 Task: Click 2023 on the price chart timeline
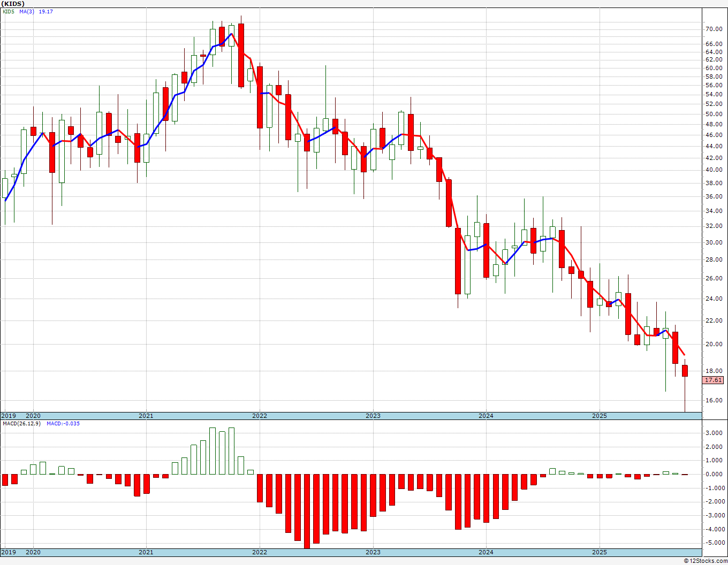point(373,416)
